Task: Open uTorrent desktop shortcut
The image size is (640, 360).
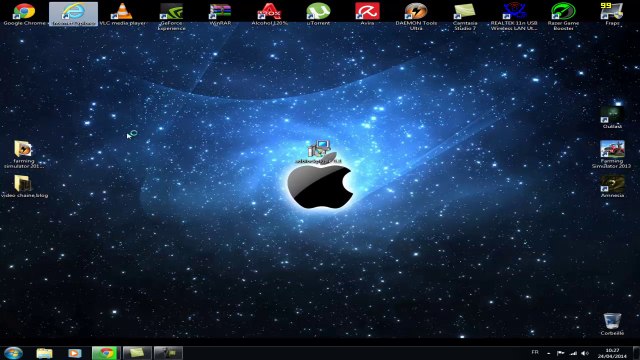Action: tap(318, 13)
